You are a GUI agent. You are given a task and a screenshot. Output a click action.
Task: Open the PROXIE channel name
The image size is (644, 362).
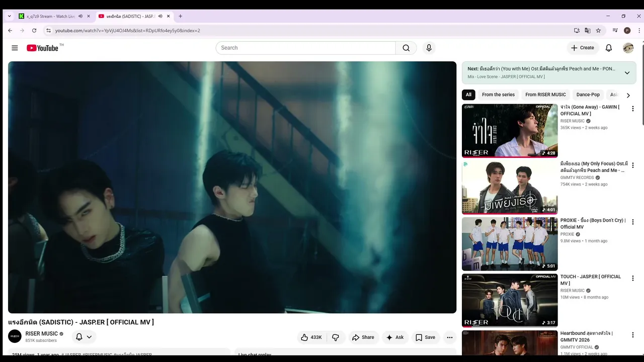click(x=567, y=234)
